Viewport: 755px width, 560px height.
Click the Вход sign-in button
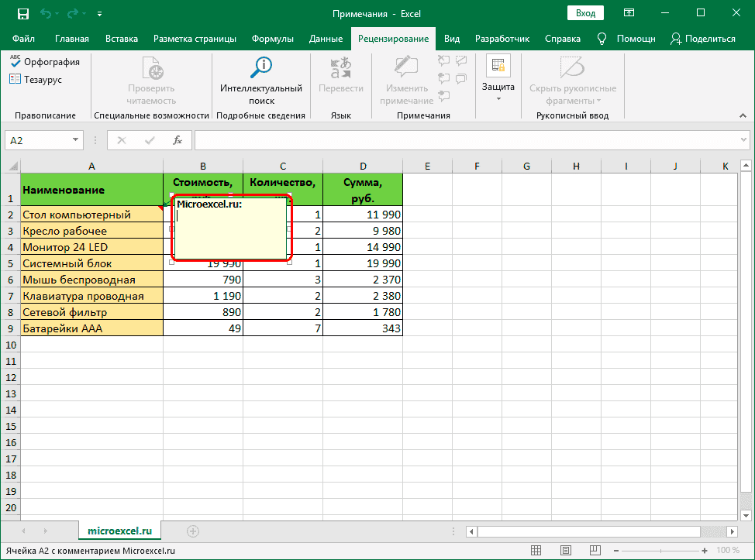coord(586,13)
